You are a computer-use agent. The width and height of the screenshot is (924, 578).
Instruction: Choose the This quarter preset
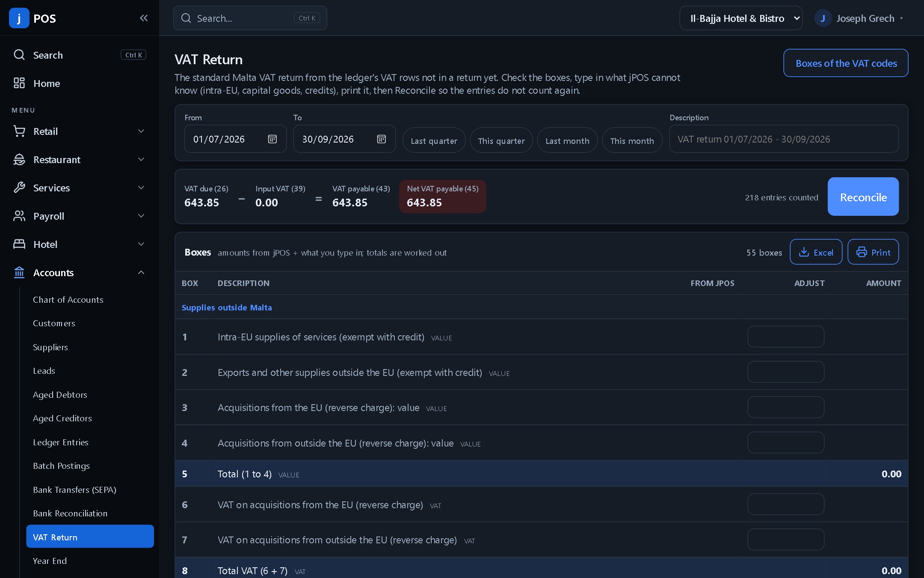(501, 140)
